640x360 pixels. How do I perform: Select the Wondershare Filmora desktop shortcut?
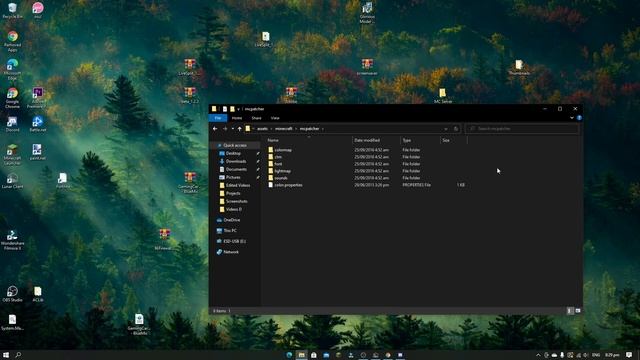(x=12, y=240)
